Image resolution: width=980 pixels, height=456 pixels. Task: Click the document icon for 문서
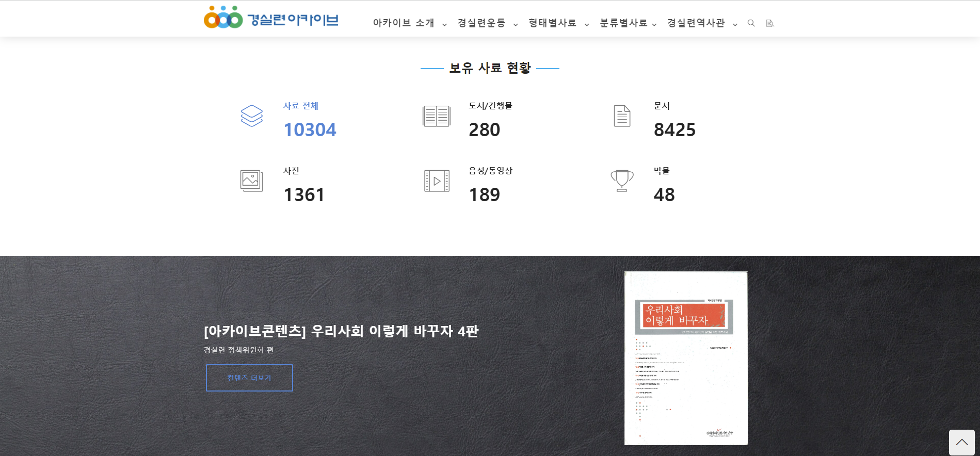[x=622, y=116]
